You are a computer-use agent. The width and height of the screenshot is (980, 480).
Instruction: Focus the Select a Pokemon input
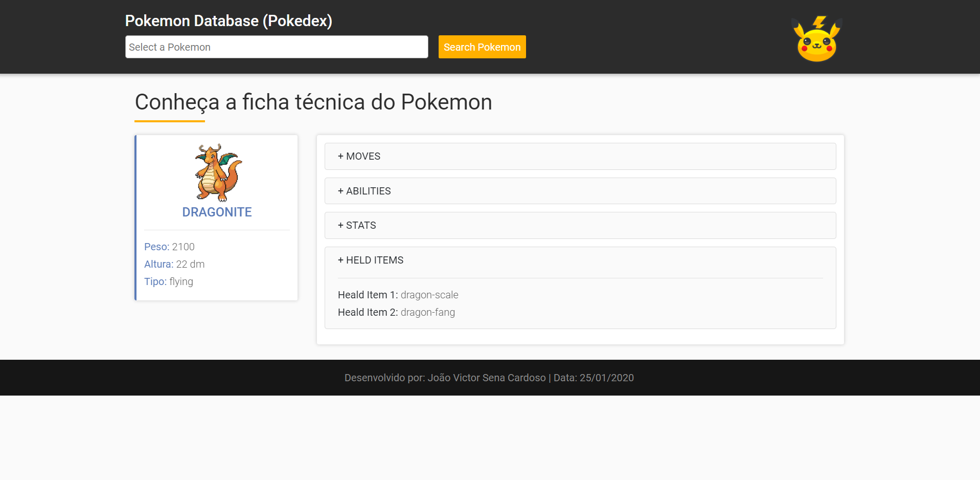277,47
